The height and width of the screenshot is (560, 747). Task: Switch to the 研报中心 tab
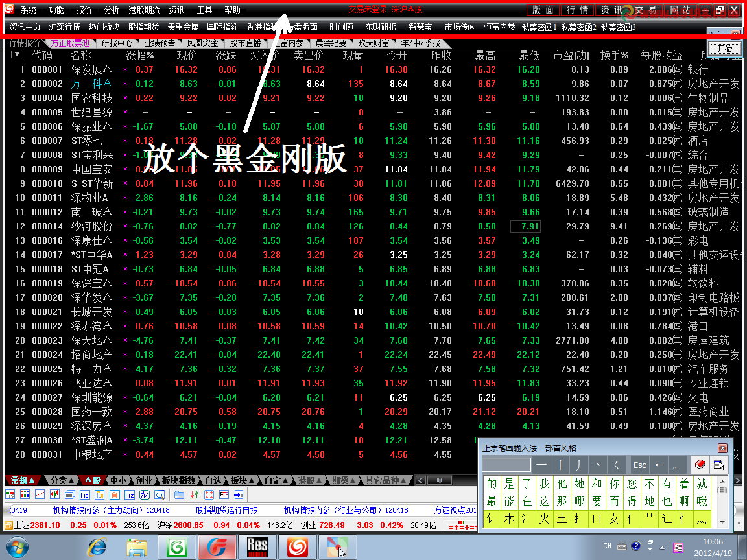[117, 43]
